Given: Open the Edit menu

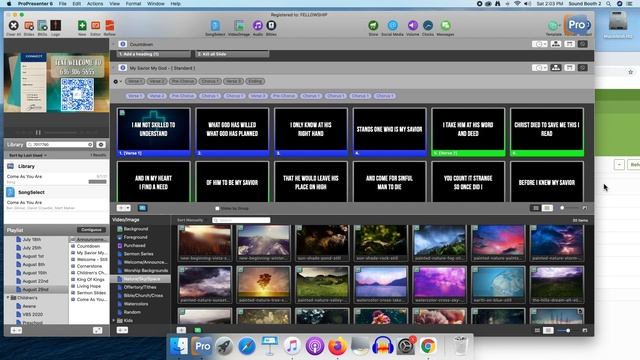Looking at the screenshot, I should 76,4.
